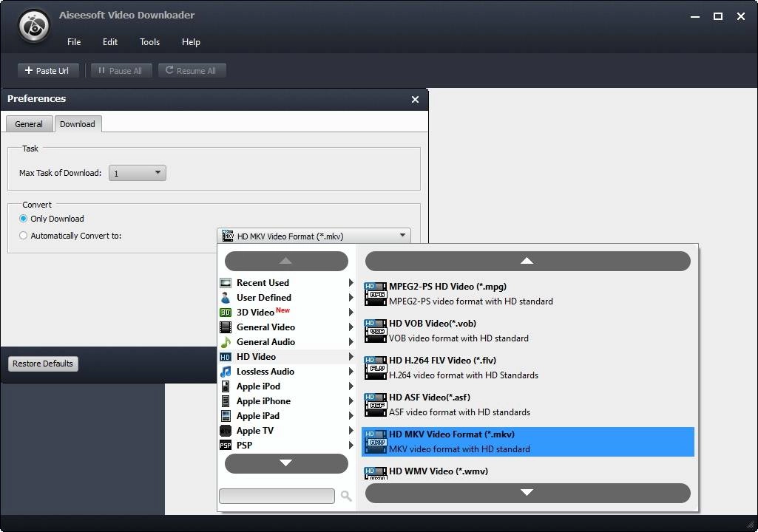Viewport: 758px width, 532px height.
Task: Open the File menu
Action: pos(74,42)
